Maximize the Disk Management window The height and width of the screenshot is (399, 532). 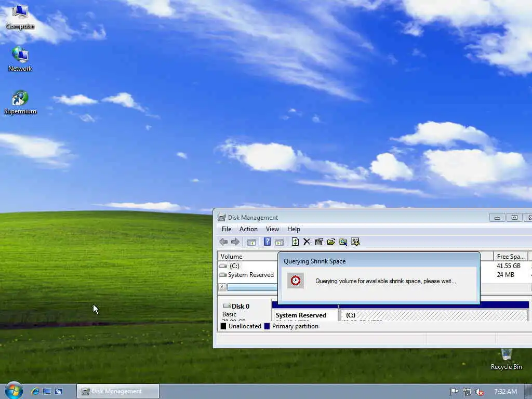(x=514, y=218)
